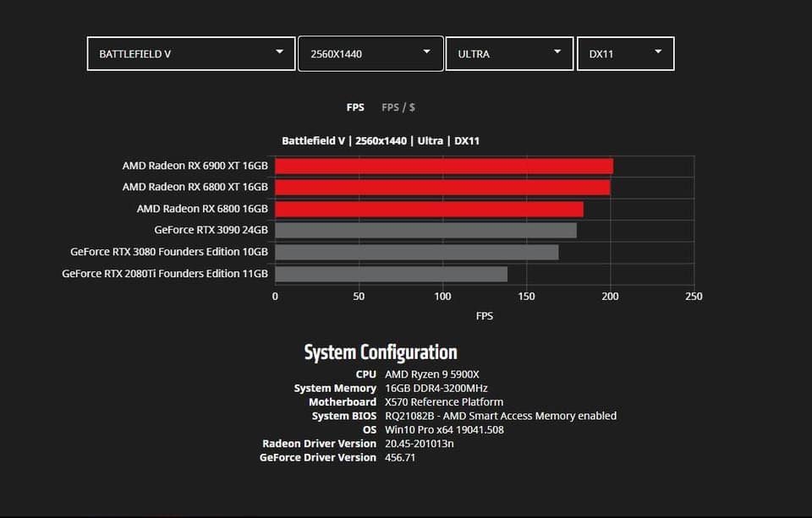The width and height of the screenshot is (812, 518).
Task: Select the RQ21082B Smart Access Memory BIOS value
Action: (x=501, y=416)
